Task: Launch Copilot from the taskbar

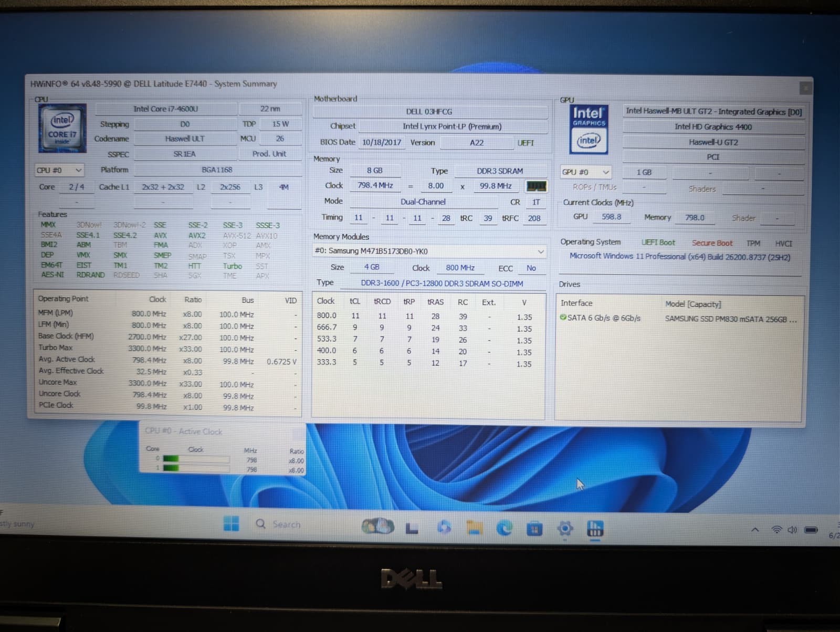Action: [x=444, y=528]
